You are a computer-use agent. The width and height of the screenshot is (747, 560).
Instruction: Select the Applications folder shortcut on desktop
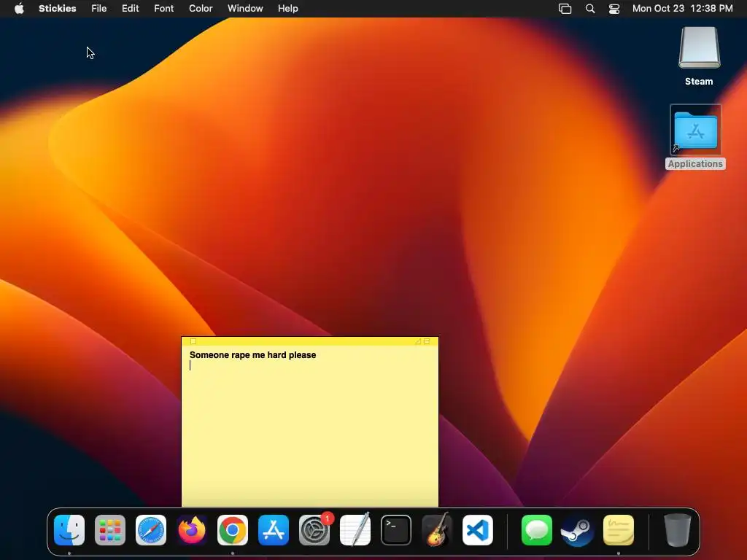click(x=695, y=137)
